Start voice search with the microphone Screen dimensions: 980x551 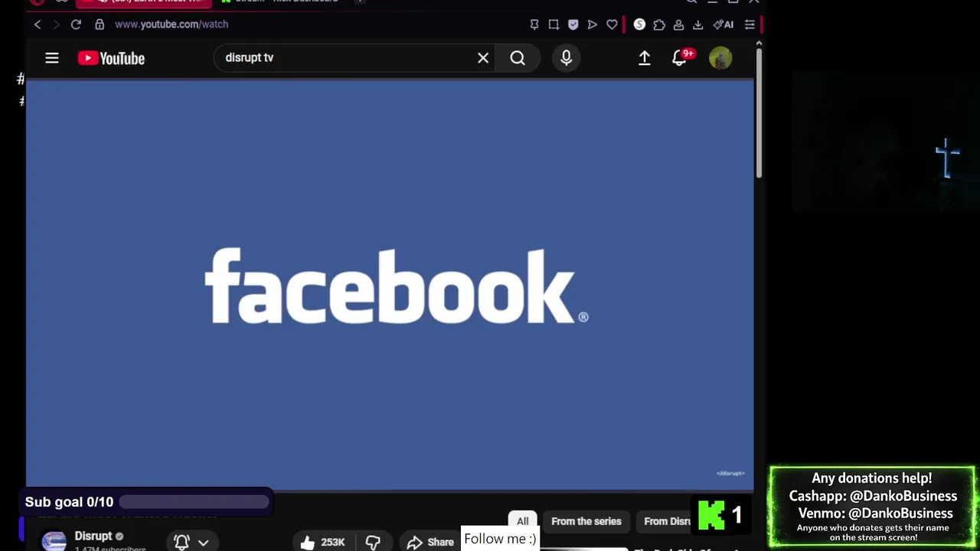click(567, 58)
